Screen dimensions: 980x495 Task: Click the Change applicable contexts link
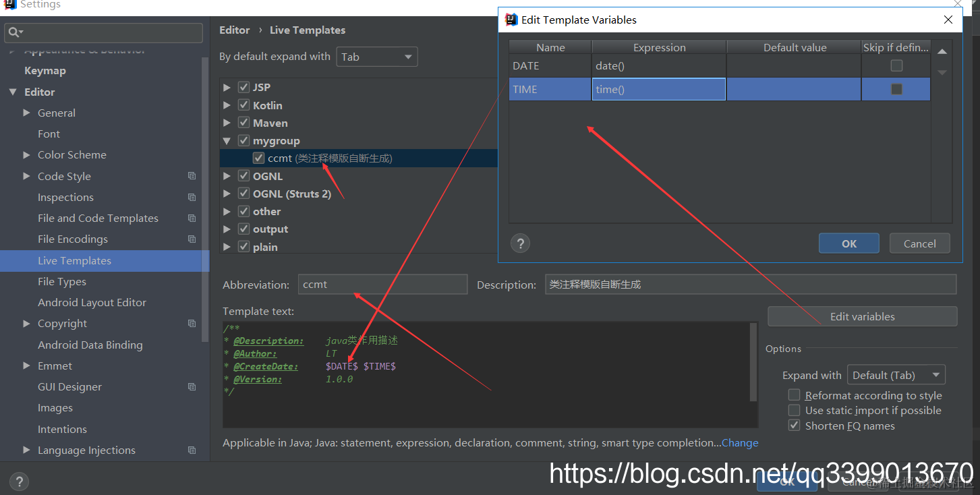[740, 442]
